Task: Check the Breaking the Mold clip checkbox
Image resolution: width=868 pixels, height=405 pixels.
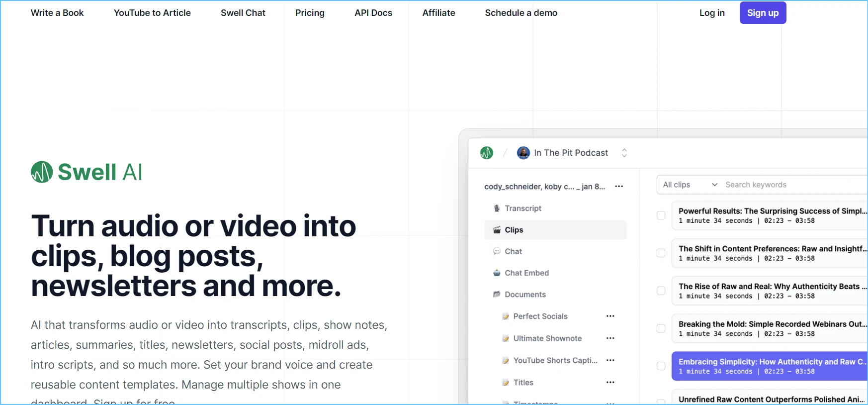Action: point(661,328)
